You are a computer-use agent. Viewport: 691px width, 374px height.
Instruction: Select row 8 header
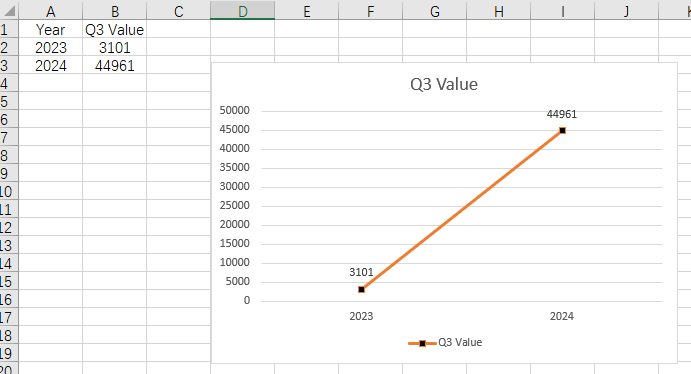pos(9,155)
